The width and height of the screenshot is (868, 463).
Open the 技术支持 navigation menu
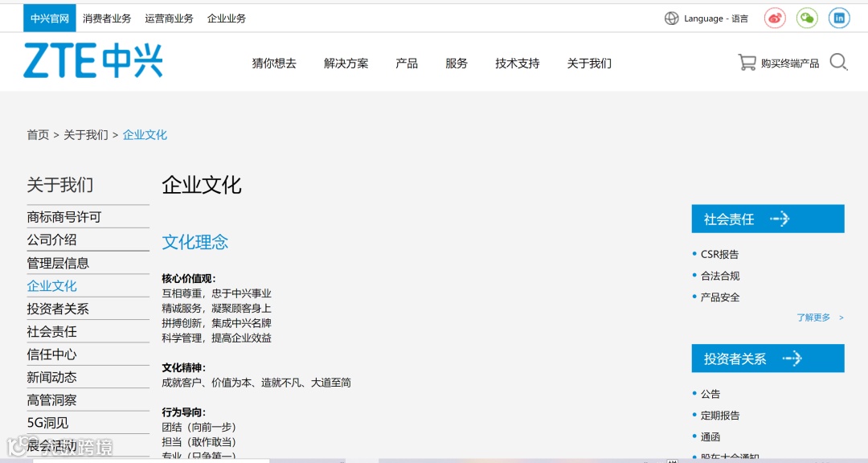517,64
